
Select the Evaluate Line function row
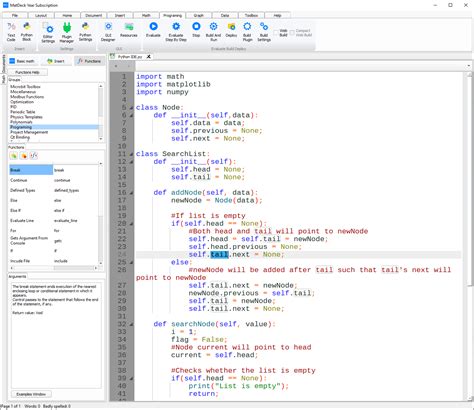[54, 221]
